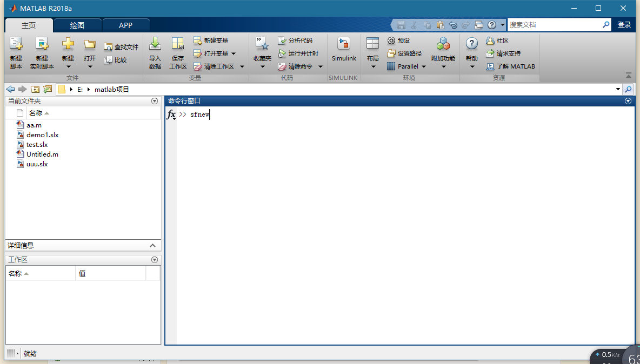The width and height of the screenshot is (640, 364).
Task: Import data with 导入数据
Action: (x=155, y=53)
